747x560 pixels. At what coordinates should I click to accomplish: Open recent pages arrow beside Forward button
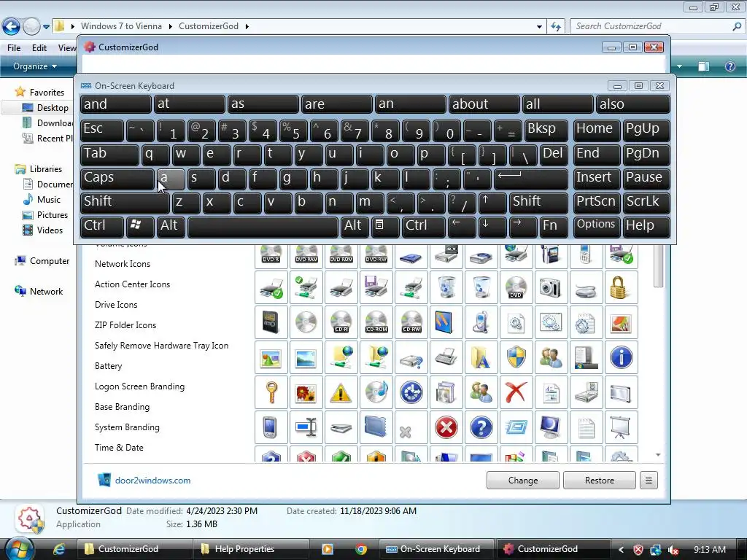[46, 27]
